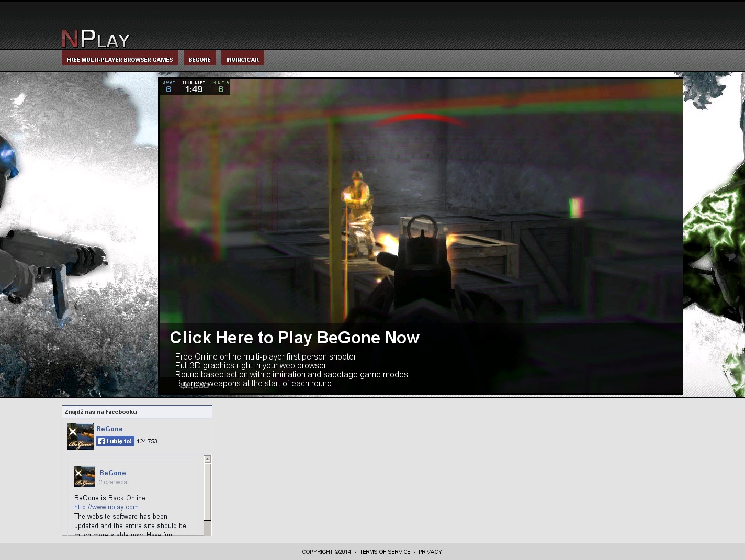Screen dimensions: 745x560
Task: Open Free Multi-Player Browser Games menu
Action: [120, 59]
